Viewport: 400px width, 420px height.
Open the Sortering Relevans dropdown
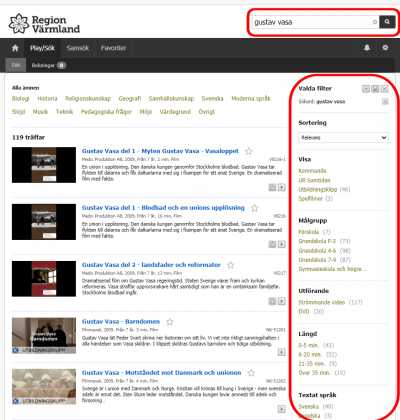point(343,137)
